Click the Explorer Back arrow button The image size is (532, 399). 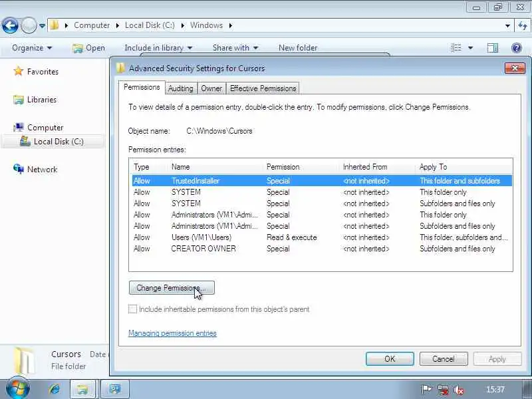tap(10, 25)
